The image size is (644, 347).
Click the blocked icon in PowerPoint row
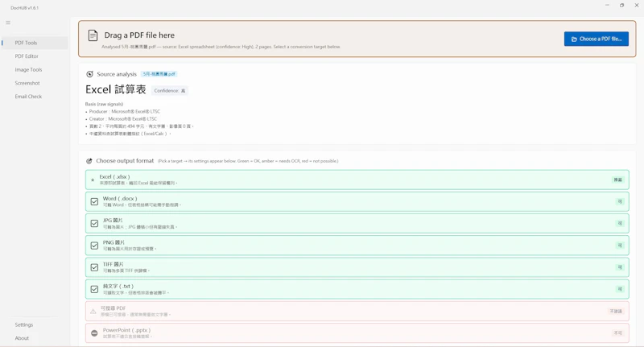click(x=94, y=333)
